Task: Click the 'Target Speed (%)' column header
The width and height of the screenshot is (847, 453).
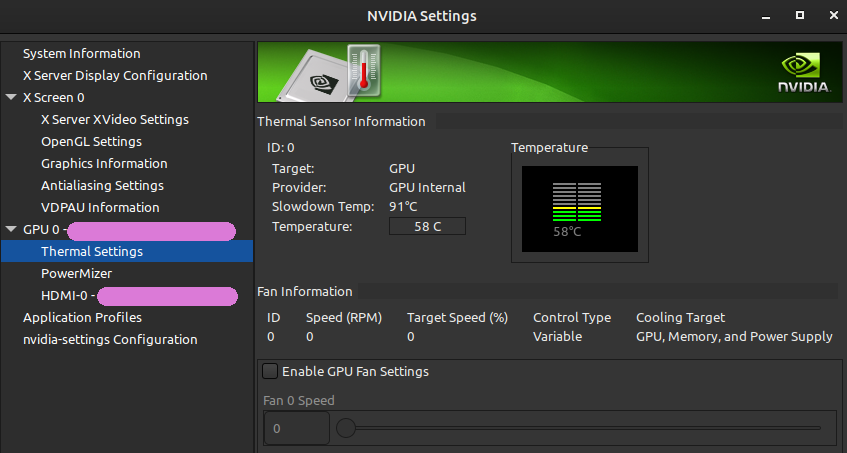Action: pyautogui.click(x=458, y=317)
